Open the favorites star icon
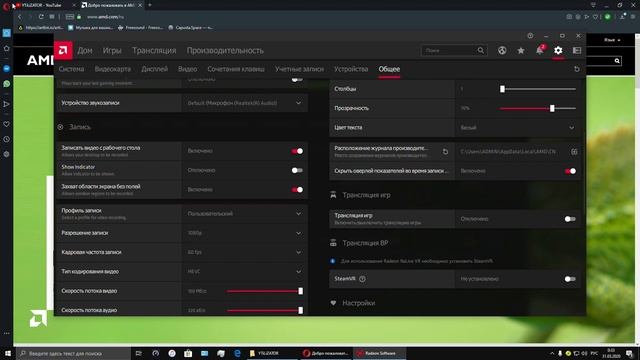 521,51
